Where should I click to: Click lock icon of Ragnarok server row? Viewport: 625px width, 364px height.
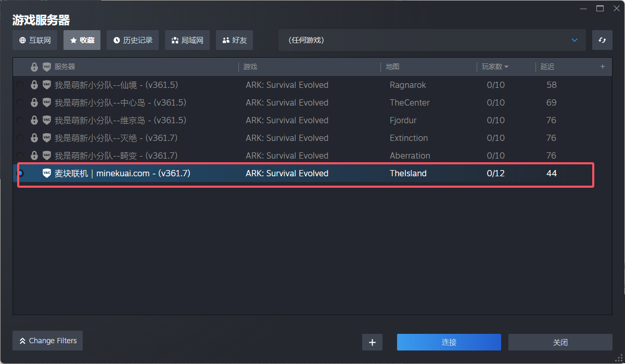34,85
